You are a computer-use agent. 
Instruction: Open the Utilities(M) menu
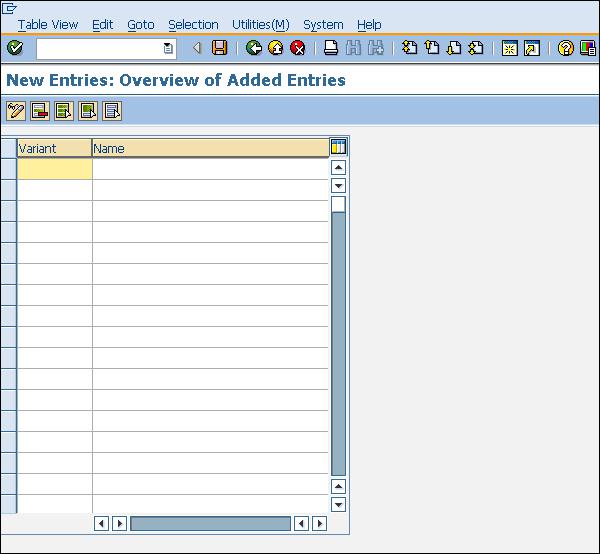[261, 25]
